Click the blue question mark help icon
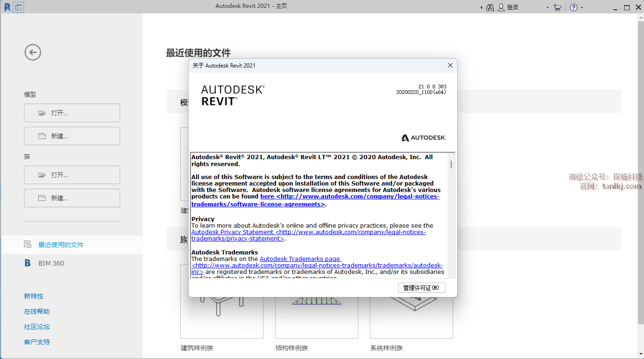This screenshot has height=359, width=644. pos(574,7)
